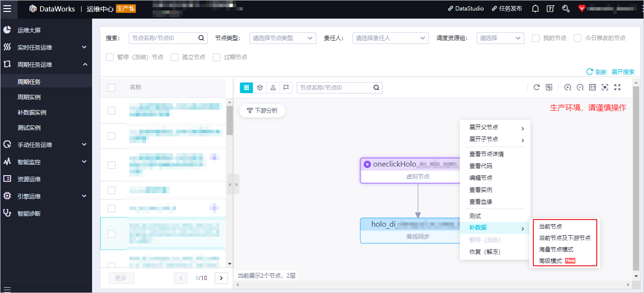644x293 pixels.
Task: Zoom out on the DAG
Action: click(x=580, y=87)
